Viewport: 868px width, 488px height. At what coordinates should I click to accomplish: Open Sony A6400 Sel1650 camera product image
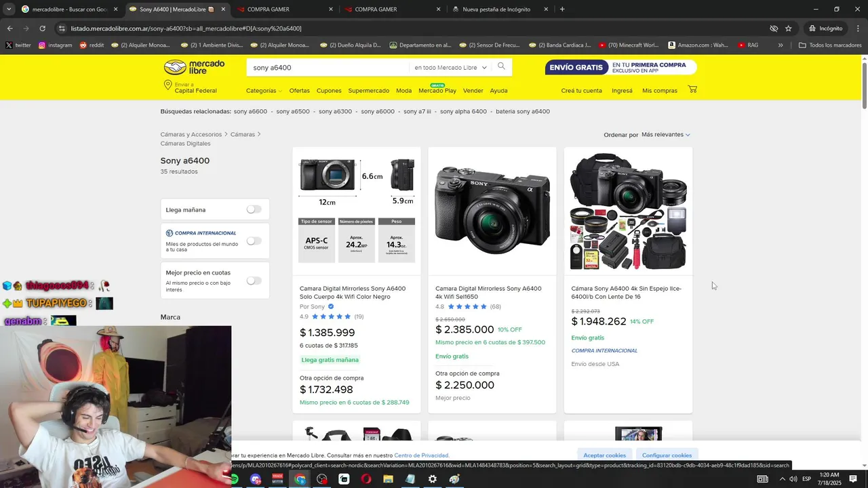pyautogui.click(x=492, y=211)
